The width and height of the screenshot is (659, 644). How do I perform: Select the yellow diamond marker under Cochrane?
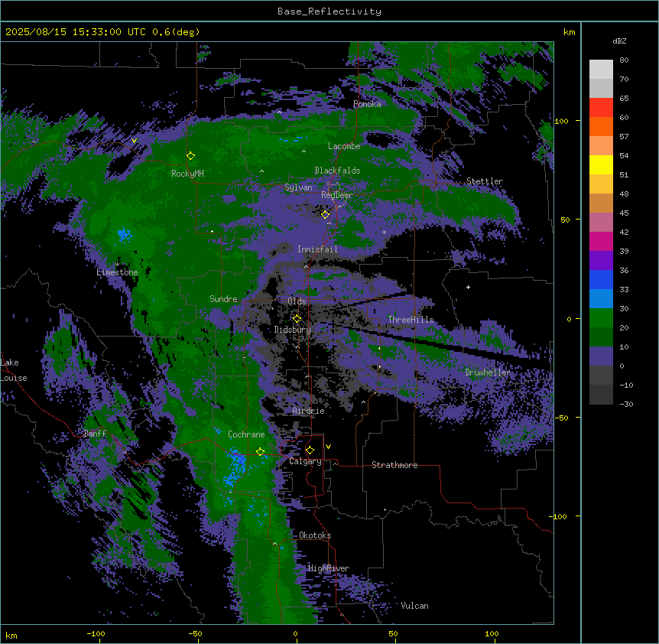point(261,452)
